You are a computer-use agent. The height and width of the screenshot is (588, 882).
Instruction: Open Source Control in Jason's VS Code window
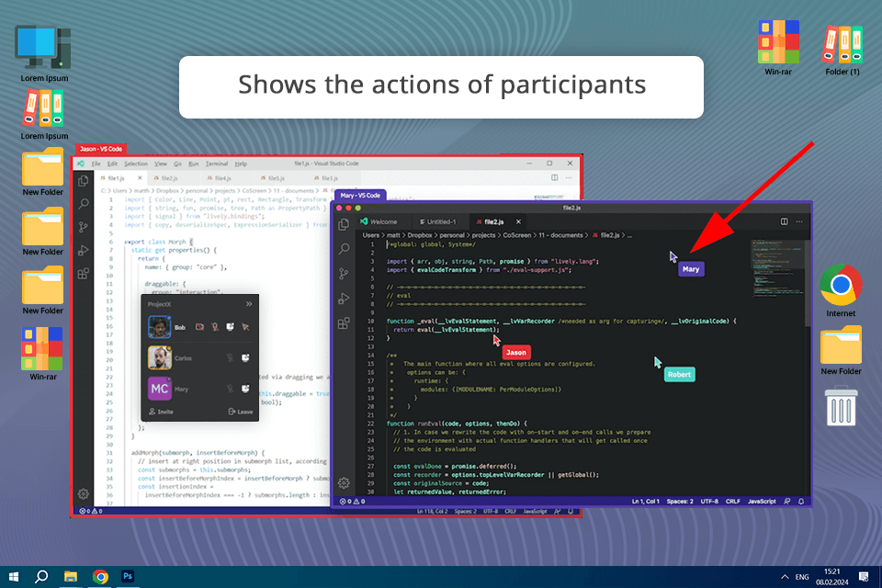tap(84, 227)
